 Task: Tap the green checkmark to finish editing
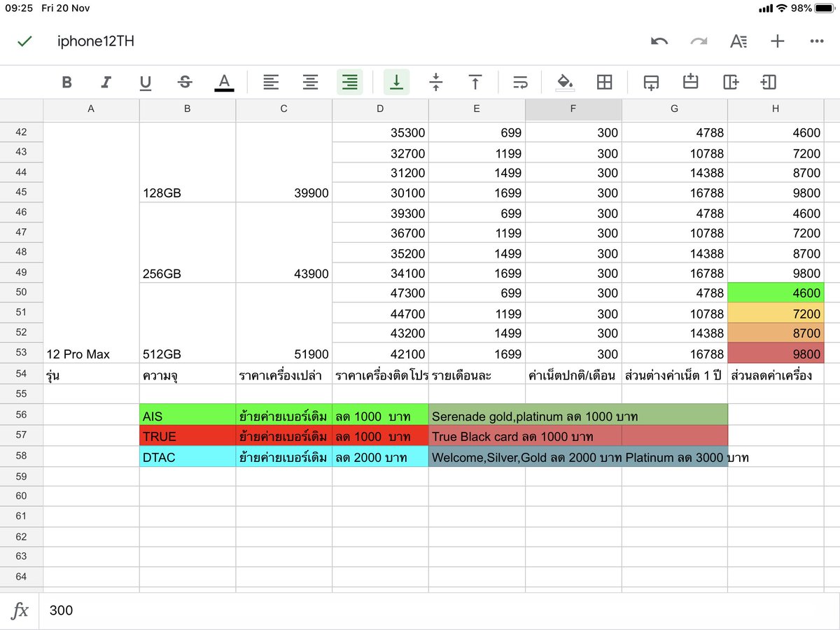tap(24, 41)
